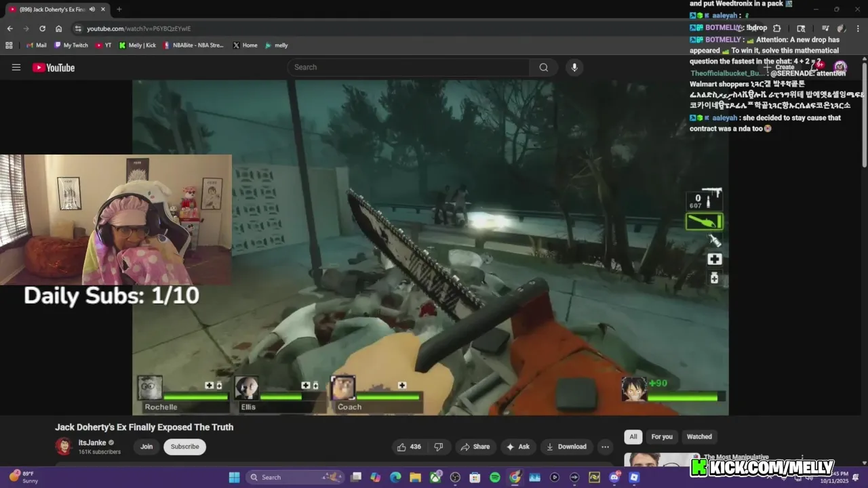
Task: Open the NBABite bookmark
Action: point(193,45)
